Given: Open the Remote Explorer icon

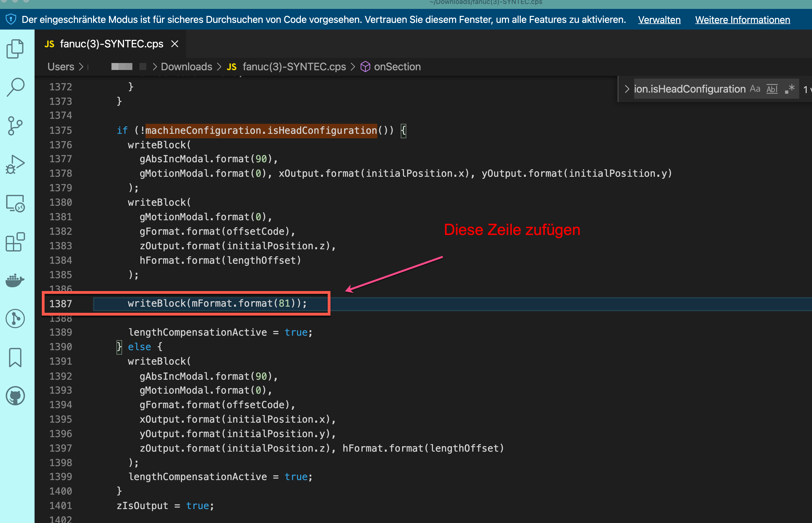Looking at the screenshot, I should click(x=15, y=204).
